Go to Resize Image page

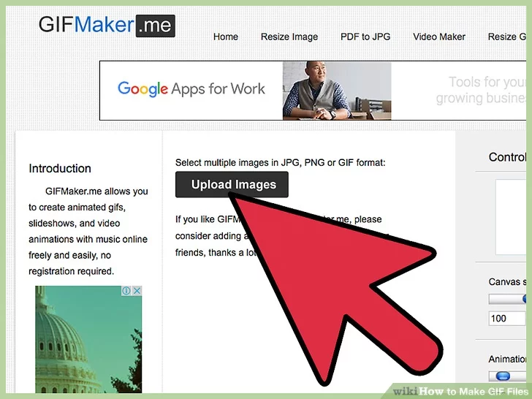(289, 37)
